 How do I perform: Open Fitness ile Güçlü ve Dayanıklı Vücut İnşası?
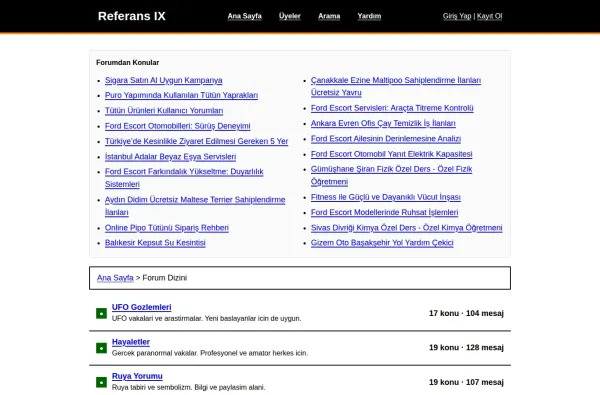pos(386,197)
